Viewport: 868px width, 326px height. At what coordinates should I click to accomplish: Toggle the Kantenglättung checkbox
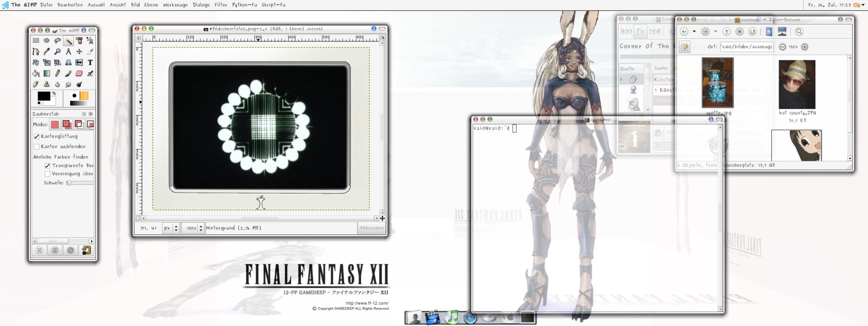tap(36, 136)
